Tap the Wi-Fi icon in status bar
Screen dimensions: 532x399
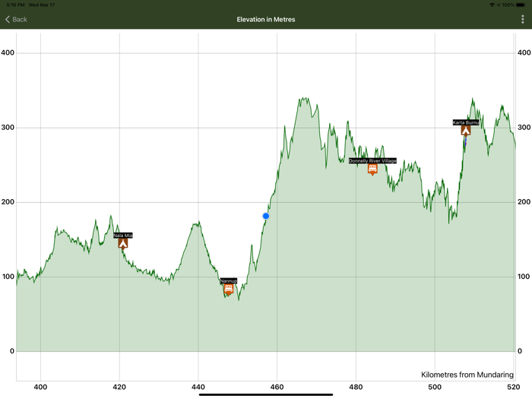pyautogui.click(x=492, y=5)
